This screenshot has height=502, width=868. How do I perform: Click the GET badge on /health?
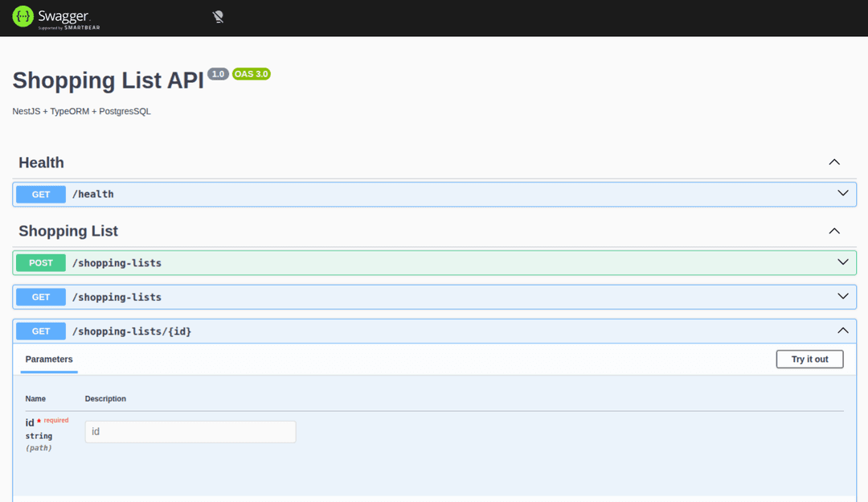point(40,194)
